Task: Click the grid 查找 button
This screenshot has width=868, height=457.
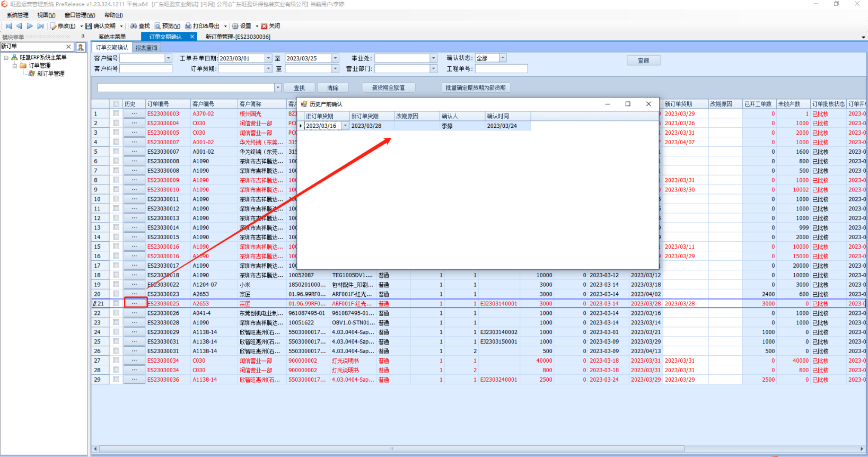Action: (300, 88)
